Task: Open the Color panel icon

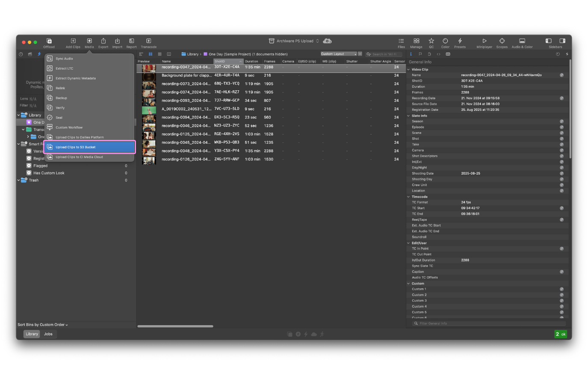Action: click(445, 41)
